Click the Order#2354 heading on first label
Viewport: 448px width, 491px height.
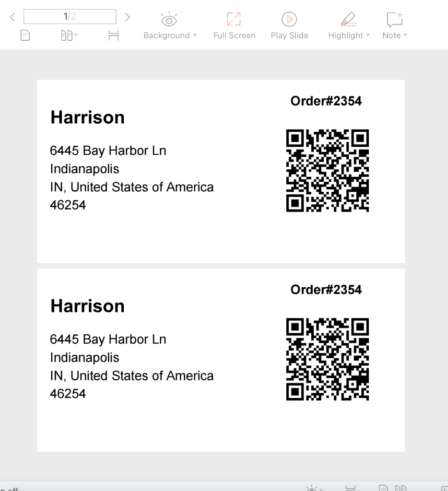(x=326, y=101)
